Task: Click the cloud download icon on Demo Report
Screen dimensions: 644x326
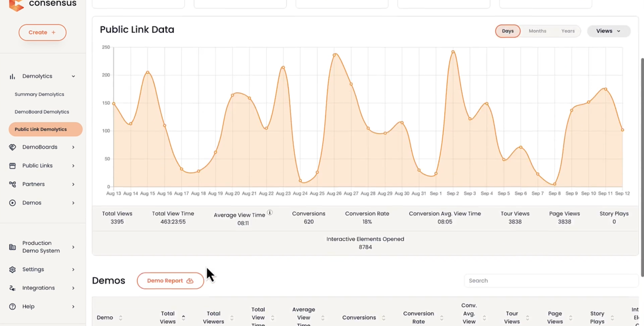Action: tap(190, 281)
